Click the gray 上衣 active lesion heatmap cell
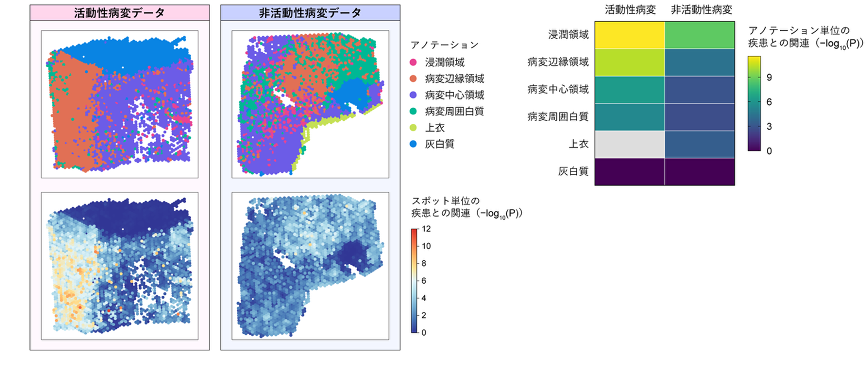This screenshot has height=369, width=868. (x=630, y=144)
